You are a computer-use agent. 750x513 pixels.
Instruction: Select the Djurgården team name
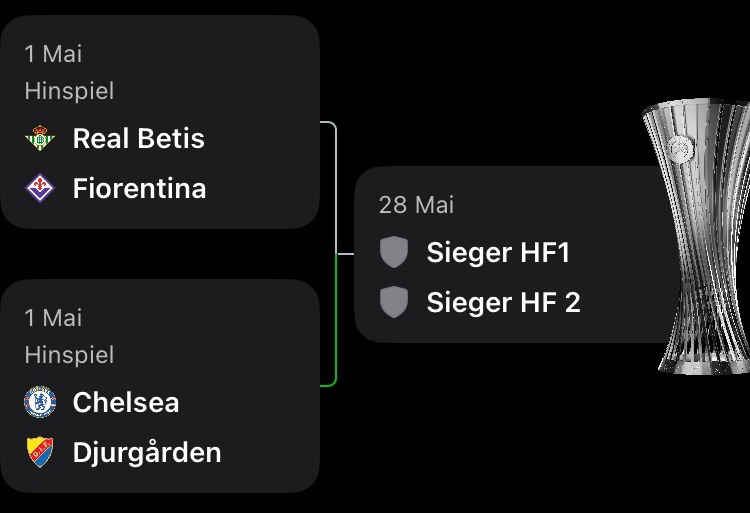click(x=147, y=452)
